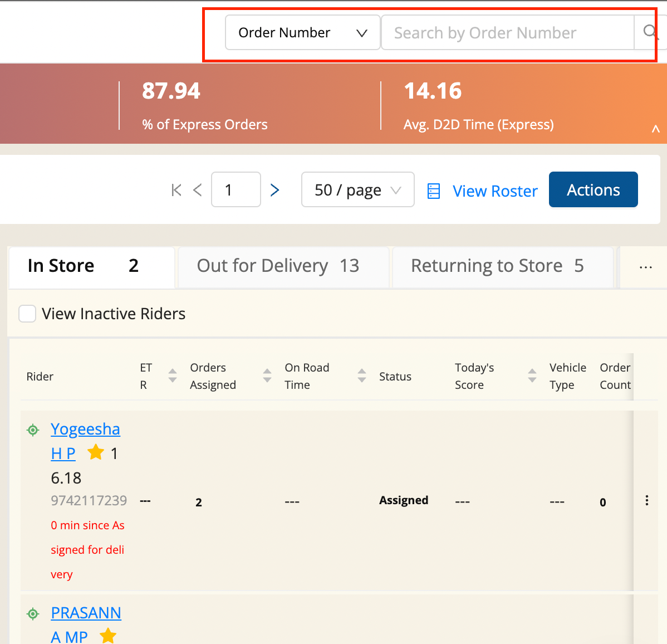Sort riders by Orders Assigned
The image size is (667, 644).
267,375
